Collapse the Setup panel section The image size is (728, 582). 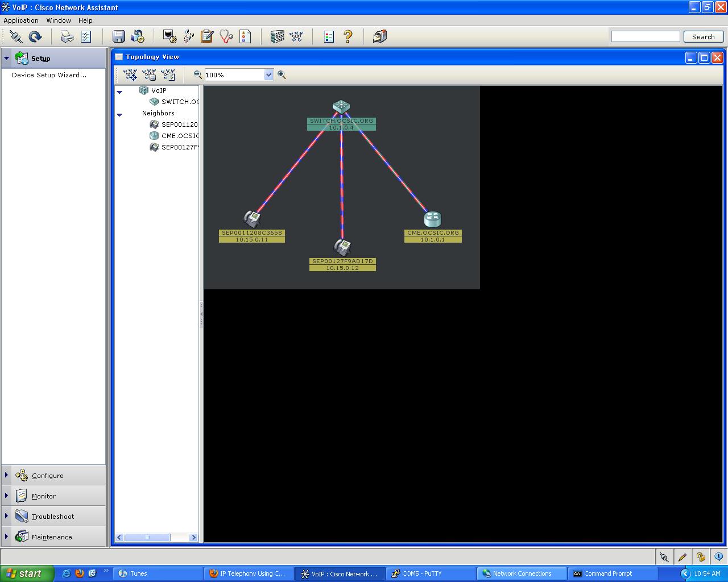6,58
